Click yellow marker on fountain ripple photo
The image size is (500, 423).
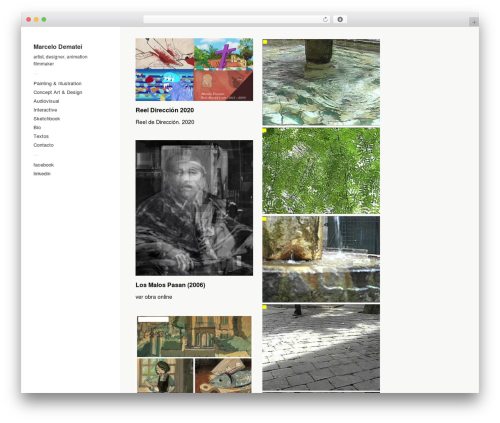265,42
